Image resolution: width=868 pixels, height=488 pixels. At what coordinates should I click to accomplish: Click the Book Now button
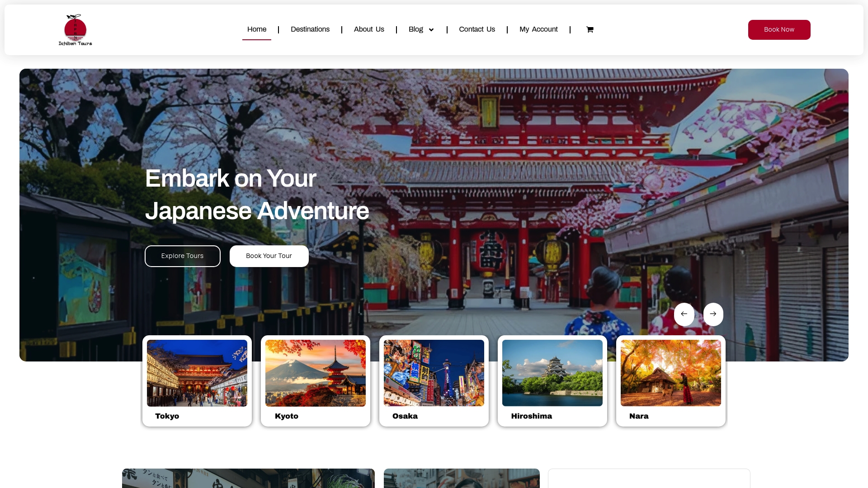point(778,29)
